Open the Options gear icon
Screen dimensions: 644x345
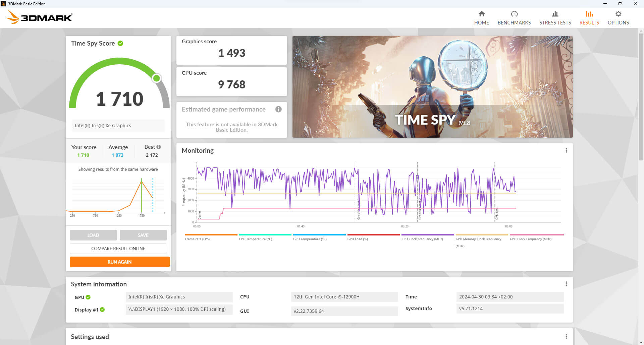point(618,14)
